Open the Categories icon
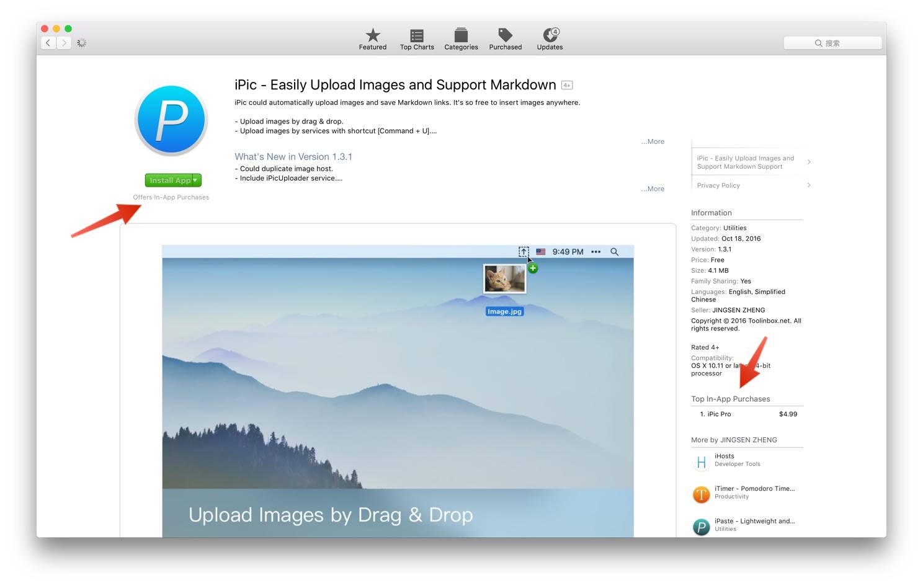Screen dimensions: 923x588 tap(461, 35)
